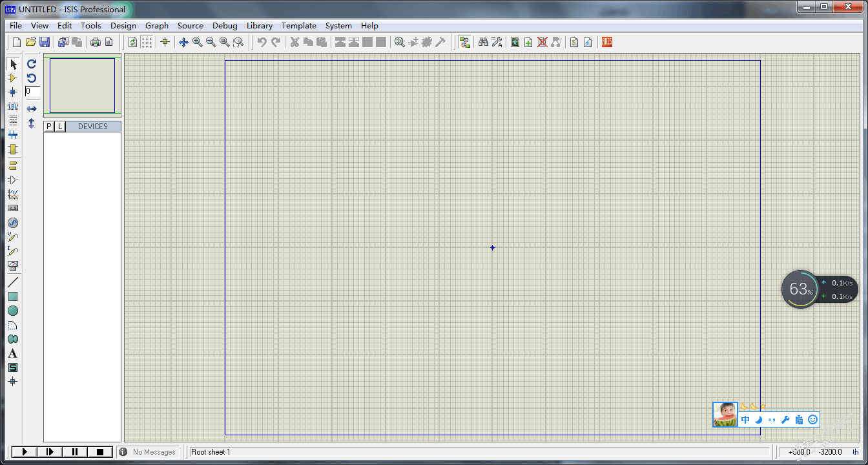Click the Pick from Libraries magnifier icon
The image size is (868, 465).
[x=400, y=42]
